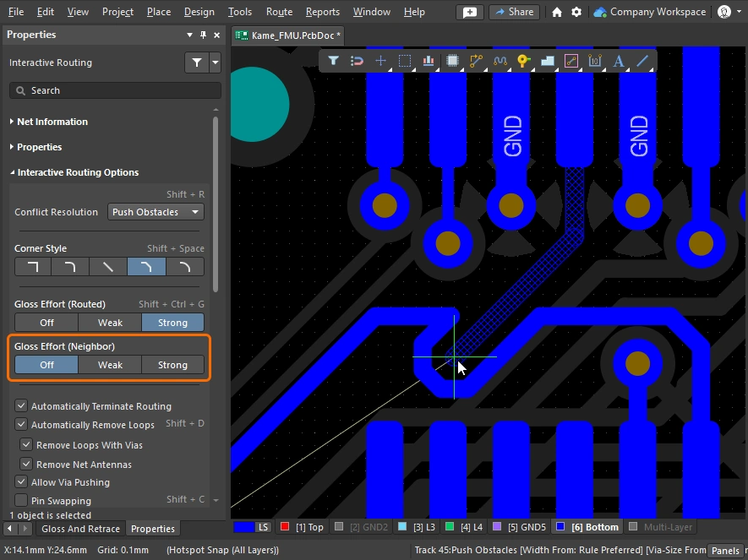Expand the Net Information section
The width and height of the screenshot is (748, 560).
click(x=52, y=122)
